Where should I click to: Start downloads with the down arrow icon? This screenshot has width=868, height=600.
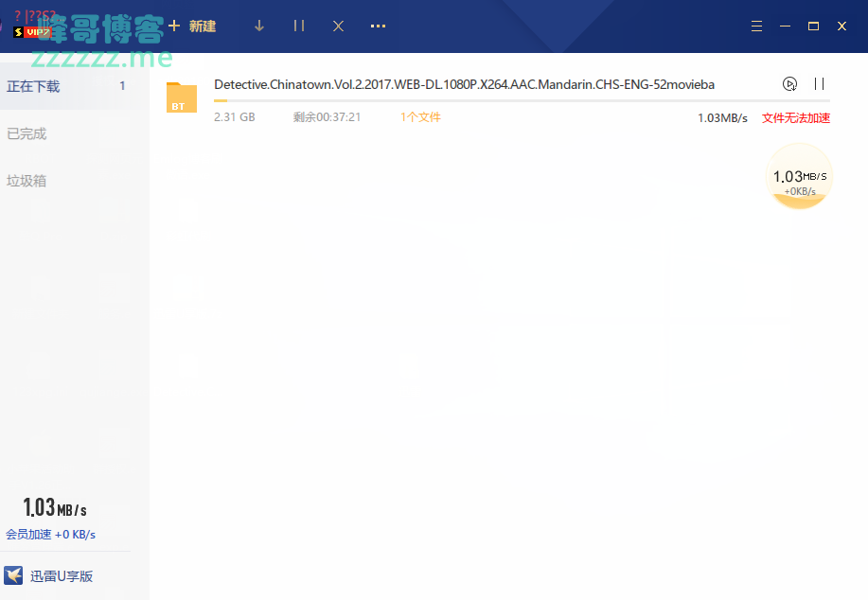(259, 26)
